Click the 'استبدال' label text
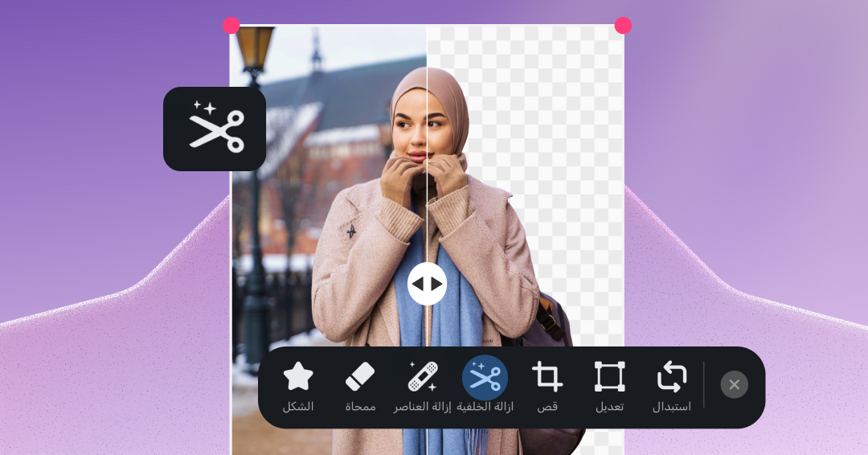Screen dimensions: 868x455 [x=671, y=406]
